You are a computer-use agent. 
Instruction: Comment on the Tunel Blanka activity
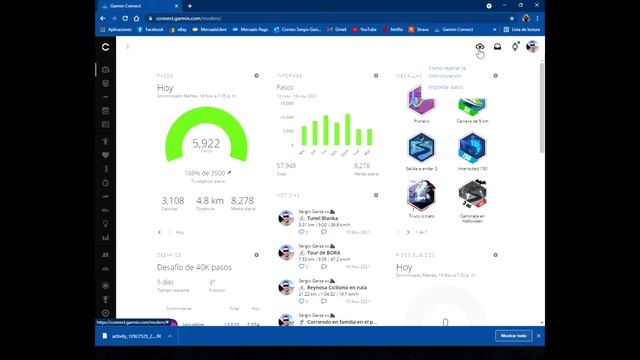coord(324,232)
